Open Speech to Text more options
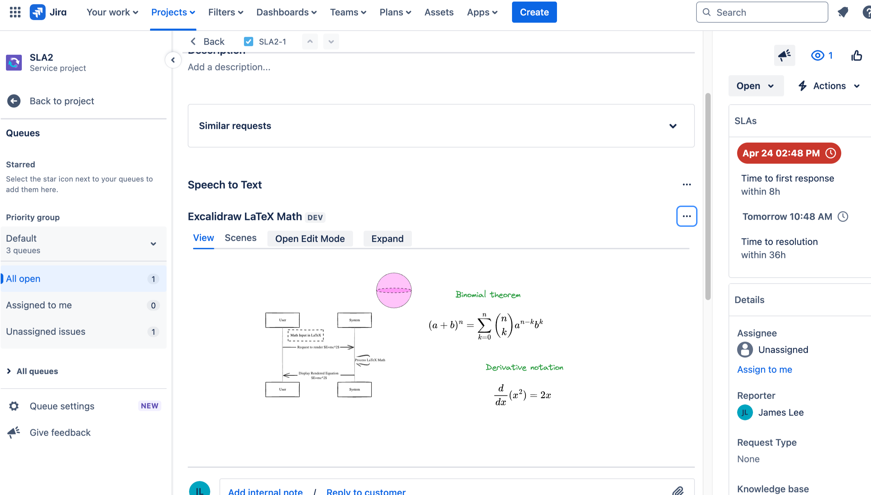The height and width of the screenshot is (495, 871). [687, 184]
